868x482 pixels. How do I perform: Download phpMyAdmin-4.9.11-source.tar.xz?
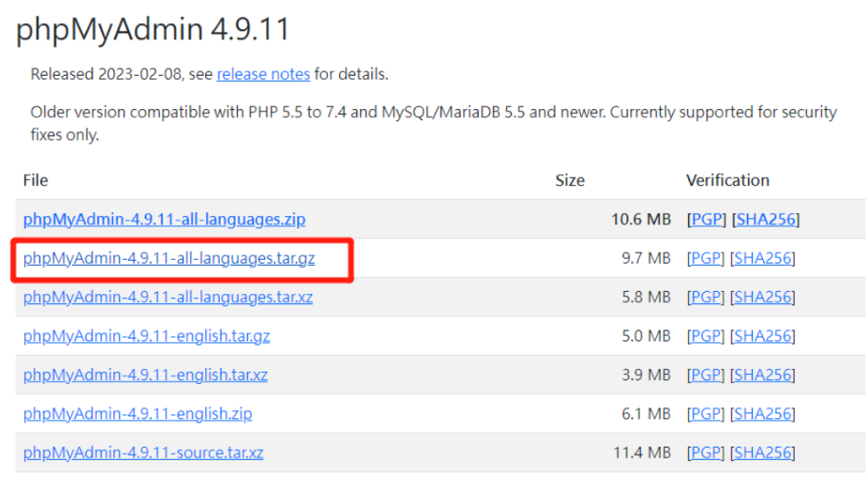pos(143,452)
